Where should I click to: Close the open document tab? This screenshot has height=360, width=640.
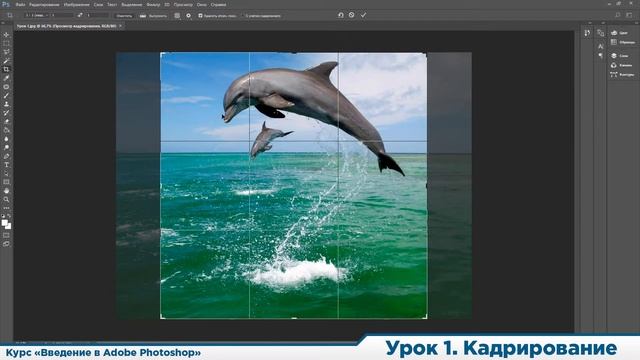click(120, 26)
